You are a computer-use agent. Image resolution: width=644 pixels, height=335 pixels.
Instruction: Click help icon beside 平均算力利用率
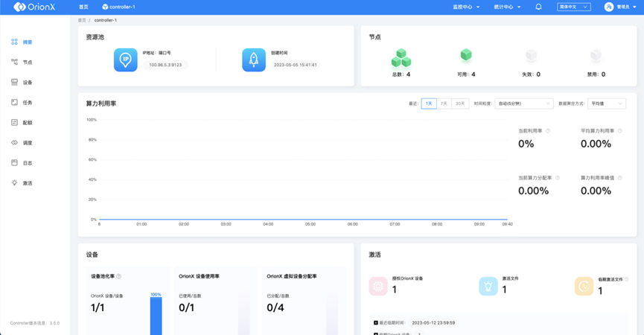pyautogui.click(x=620, y=131)
